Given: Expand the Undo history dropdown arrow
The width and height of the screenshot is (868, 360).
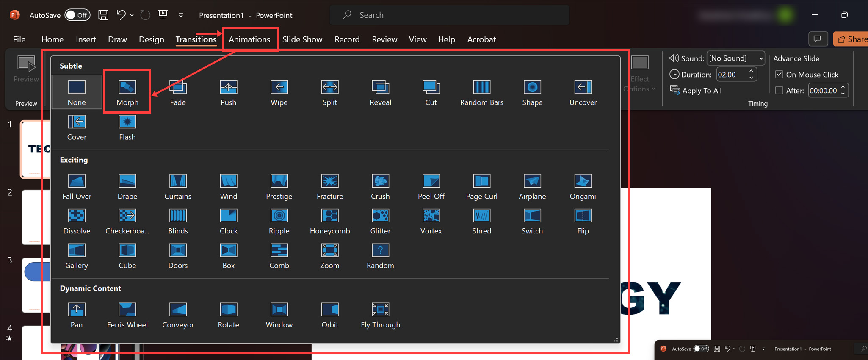Looking at the screenshot, I should point(132,15).
